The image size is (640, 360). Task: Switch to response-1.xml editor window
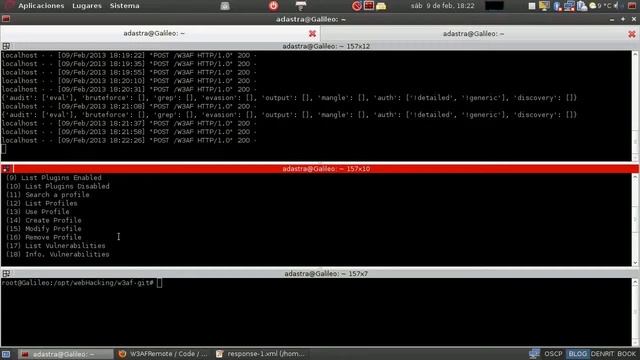260,354
